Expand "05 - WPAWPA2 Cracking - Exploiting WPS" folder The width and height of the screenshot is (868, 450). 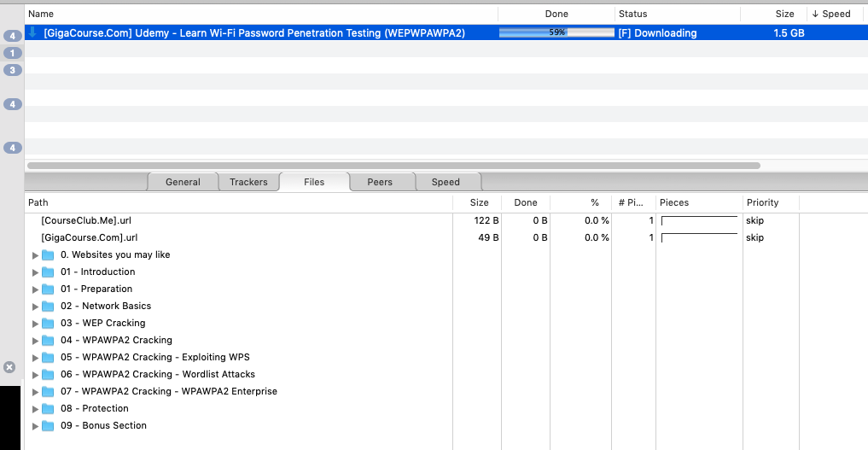pyautogui.click(x=35, y=358)
